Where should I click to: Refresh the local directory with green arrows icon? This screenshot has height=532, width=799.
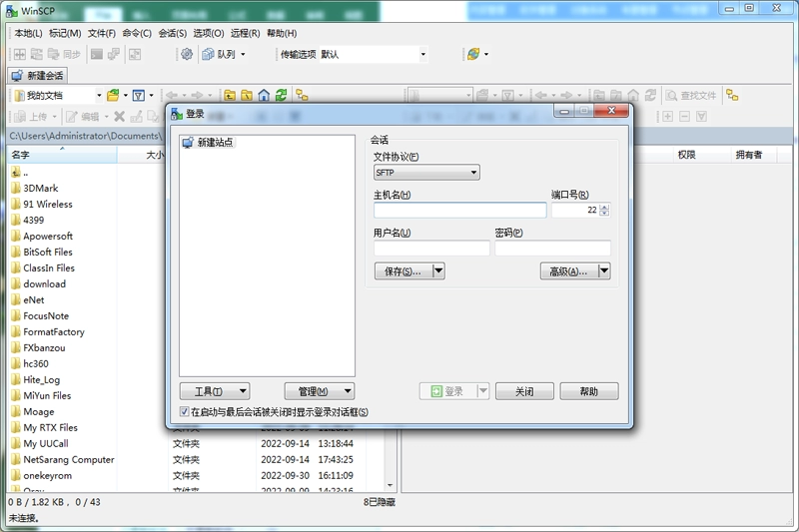tap(281, 95)
